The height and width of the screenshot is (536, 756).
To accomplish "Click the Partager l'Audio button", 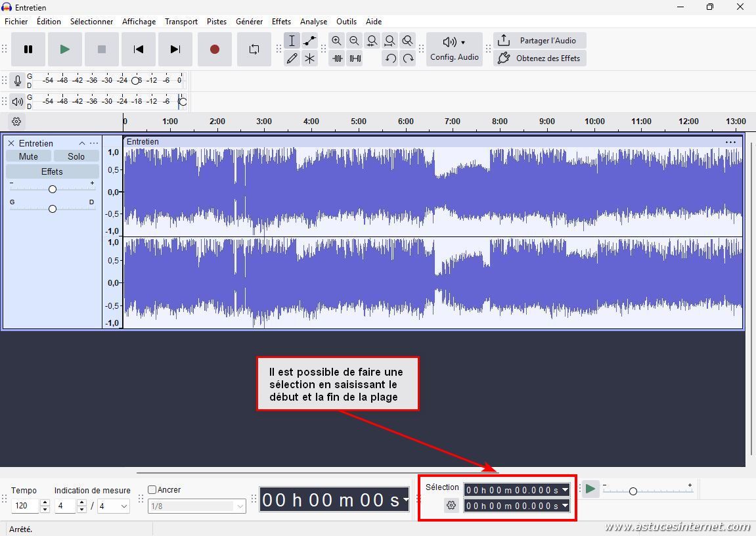I will (539, 41).
